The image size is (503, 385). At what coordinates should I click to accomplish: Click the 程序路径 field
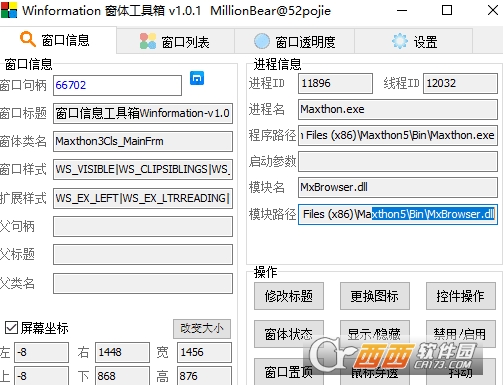click(398, 135)
